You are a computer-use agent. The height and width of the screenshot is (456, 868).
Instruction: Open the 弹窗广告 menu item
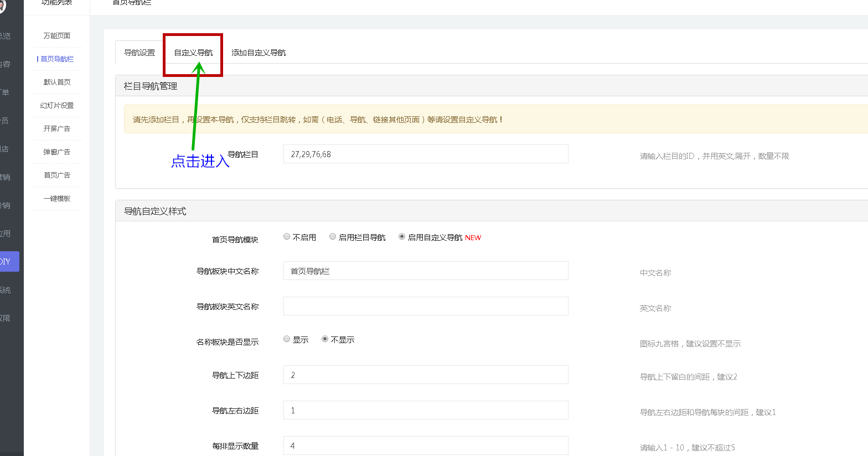(57, 152)
